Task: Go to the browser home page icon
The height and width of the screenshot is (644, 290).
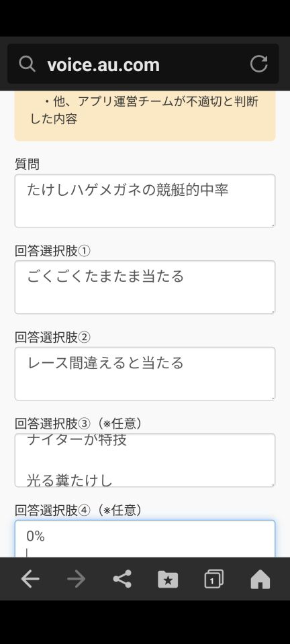Action: [x=260, y=579]
